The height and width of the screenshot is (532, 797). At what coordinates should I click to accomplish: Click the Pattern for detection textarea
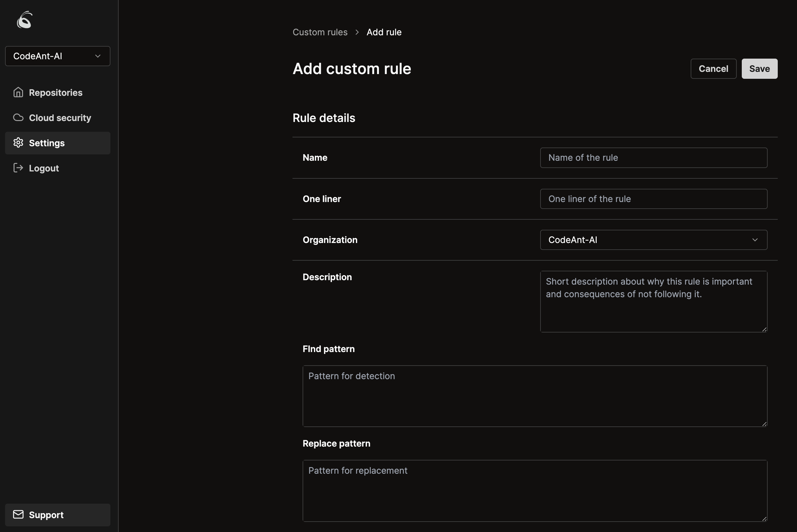tap(534, 396)
